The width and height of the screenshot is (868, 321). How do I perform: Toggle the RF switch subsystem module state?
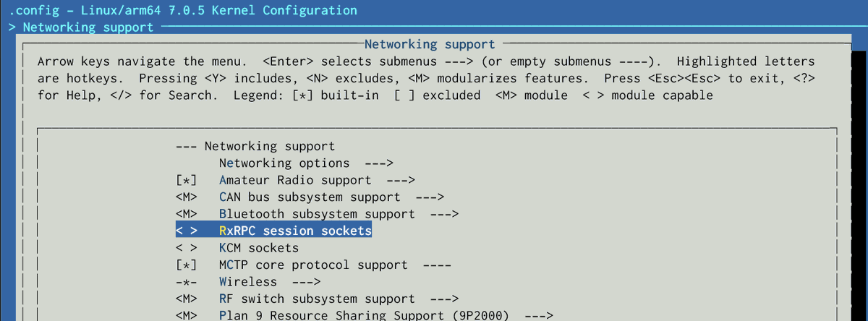point(187,299)
